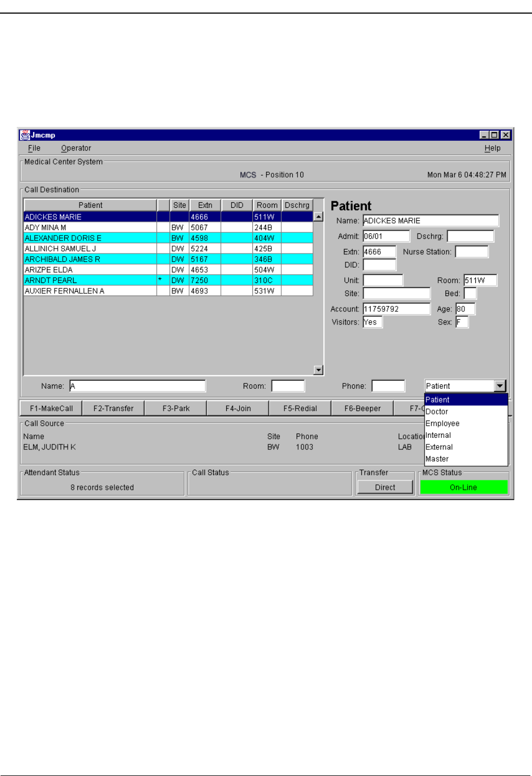Image resolution: width=532 pixels, height=776 pixels.
Task: Select External in the type dropdown list
Action: 466,447
